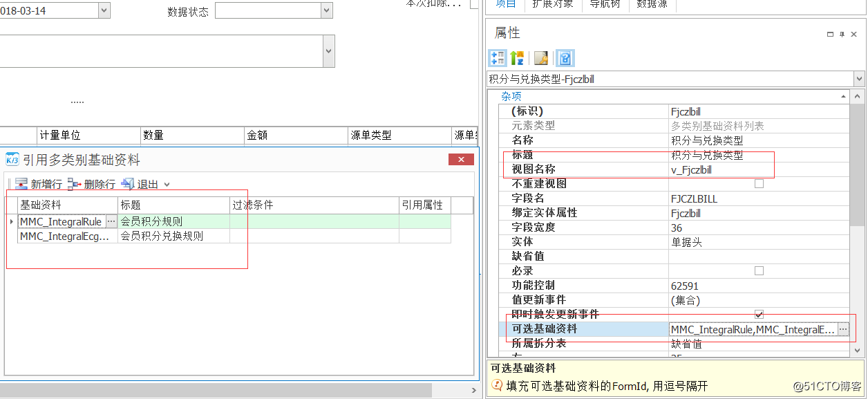Switch properties to categorized view icon
This screenshot has height=399, width=868.
(x=498, y=58)
